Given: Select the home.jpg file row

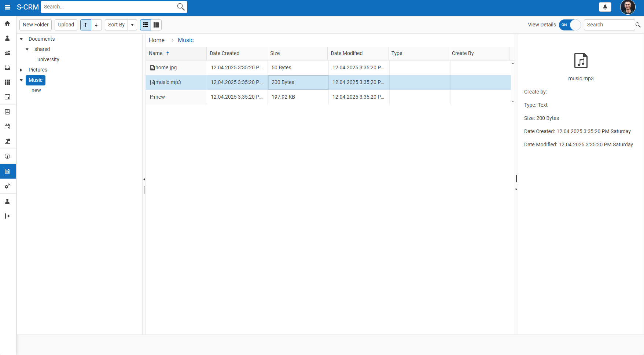Looking at the screenshot, I should 328,67.
